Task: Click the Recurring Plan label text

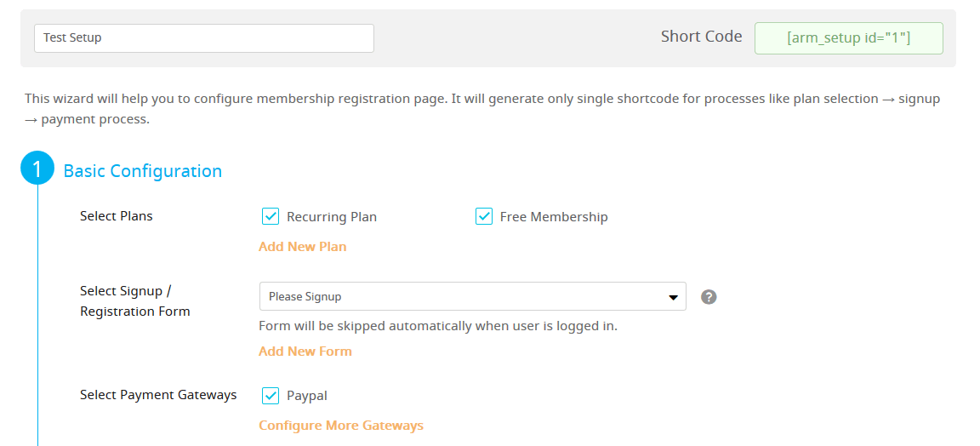Action: (332, 217)
